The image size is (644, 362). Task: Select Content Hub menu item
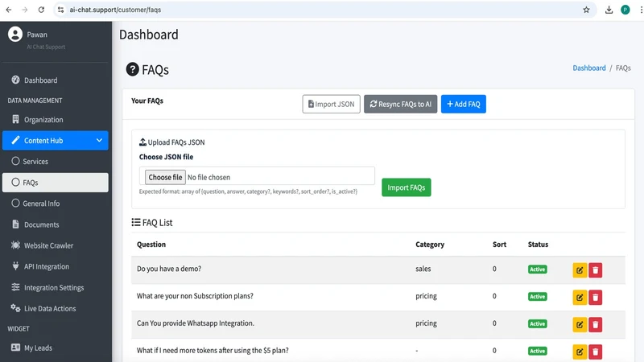tap(56, 140)
